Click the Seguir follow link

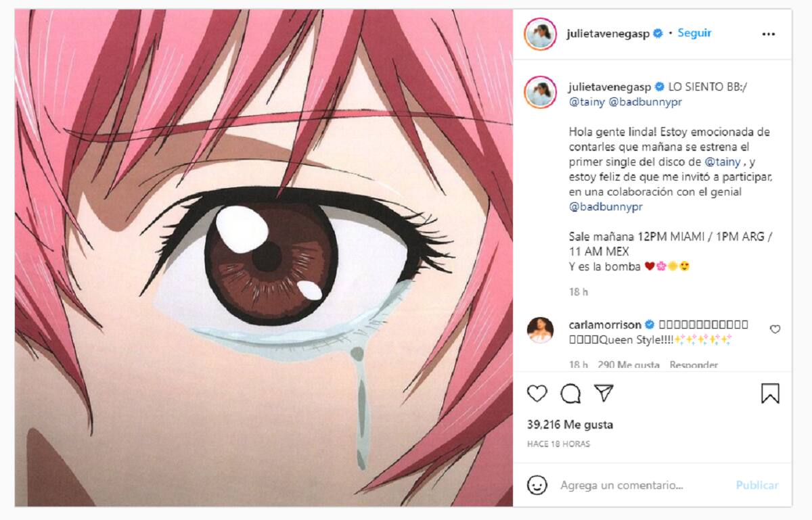point(694,33)
